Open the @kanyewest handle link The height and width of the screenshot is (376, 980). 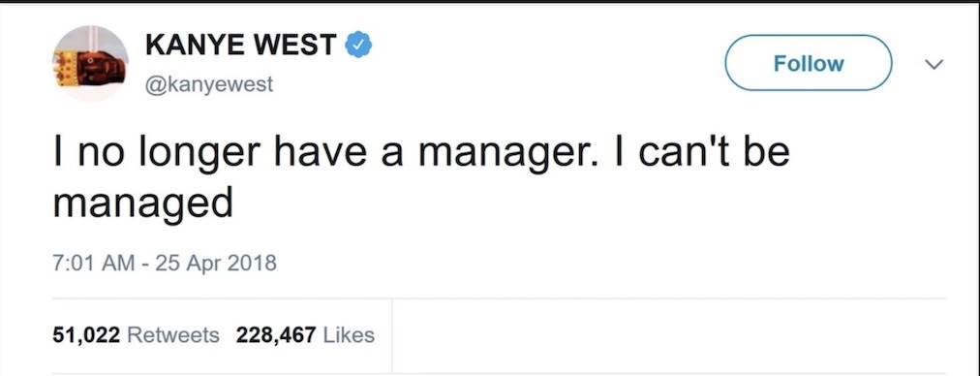click(209, 84)
